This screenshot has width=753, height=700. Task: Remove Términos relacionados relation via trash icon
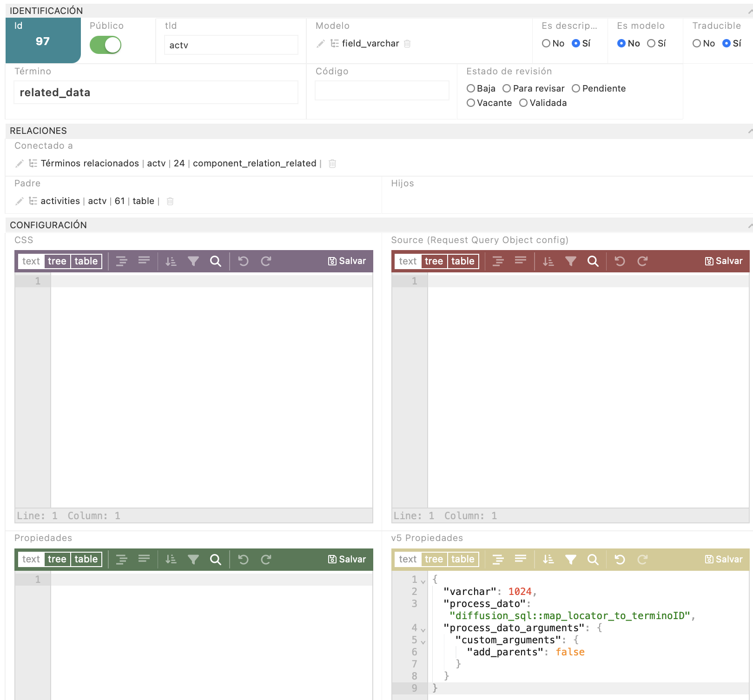point(332,164)
